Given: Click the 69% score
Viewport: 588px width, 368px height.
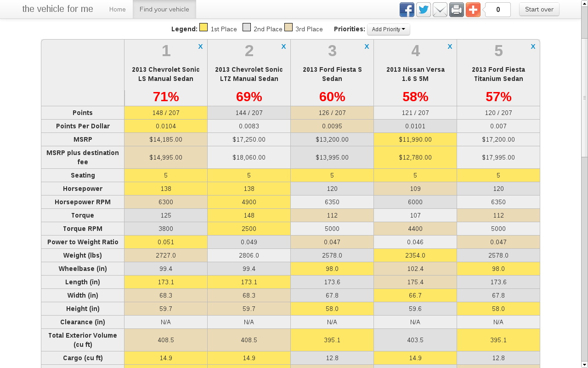Looking at the screenshot, I should [x=249, y=97].
